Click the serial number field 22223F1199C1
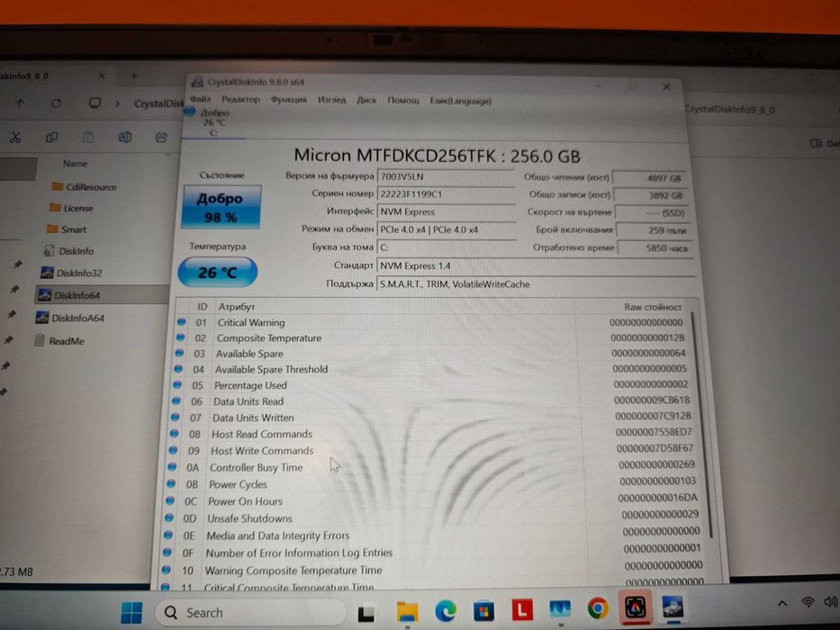Screen dimensions: 840x630 tap(446, 193)
